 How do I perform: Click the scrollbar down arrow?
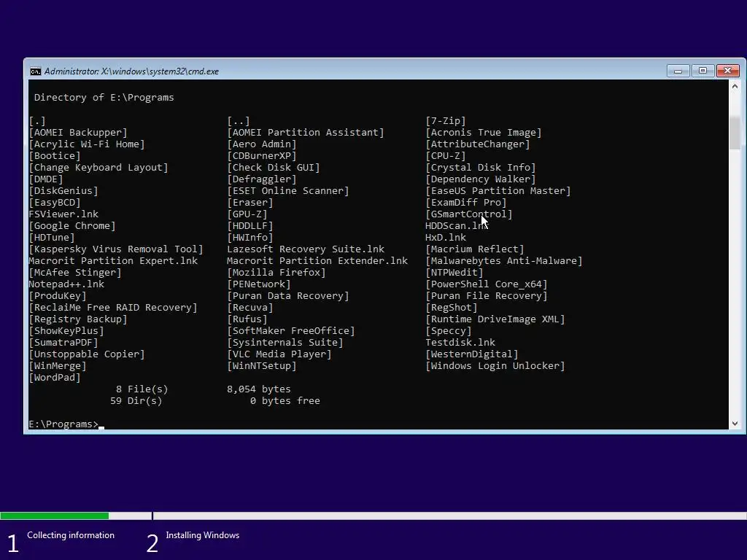point(735,424)
